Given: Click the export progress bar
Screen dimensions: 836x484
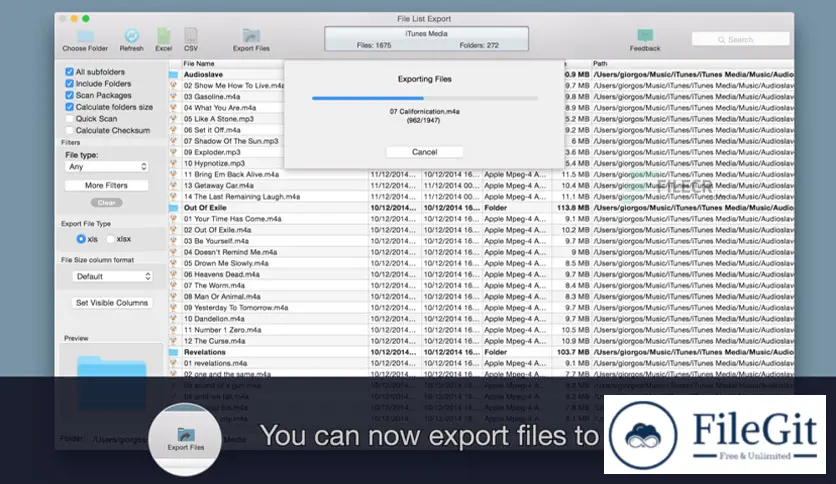Looking at the screenshot, I should [x=424, y=98].
